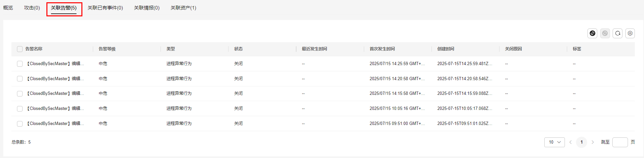Switch to the 概览 tab
Screen dimensions: 644x158
tap(8, 8)
